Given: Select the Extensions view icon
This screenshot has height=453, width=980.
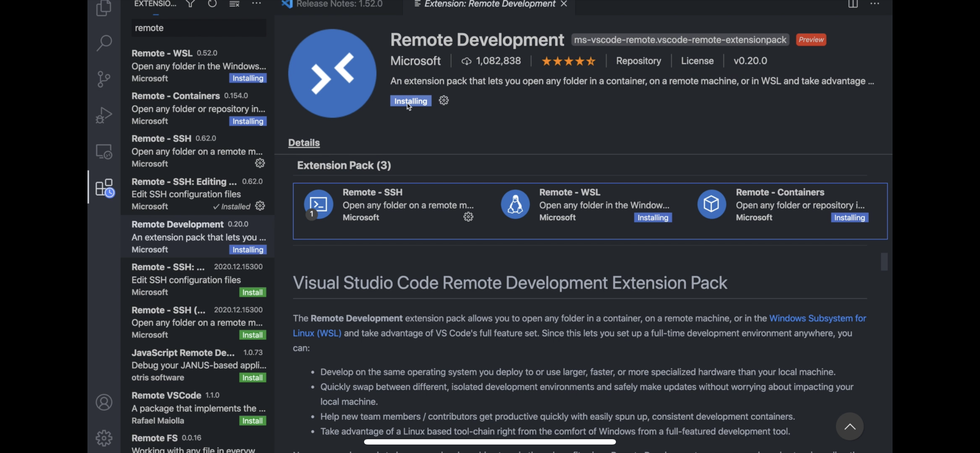Looking at the screenshot, I should [105, 188].
